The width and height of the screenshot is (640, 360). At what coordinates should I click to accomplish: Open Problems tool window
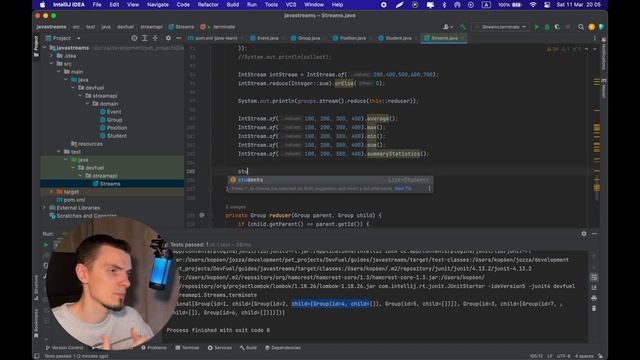154,348
